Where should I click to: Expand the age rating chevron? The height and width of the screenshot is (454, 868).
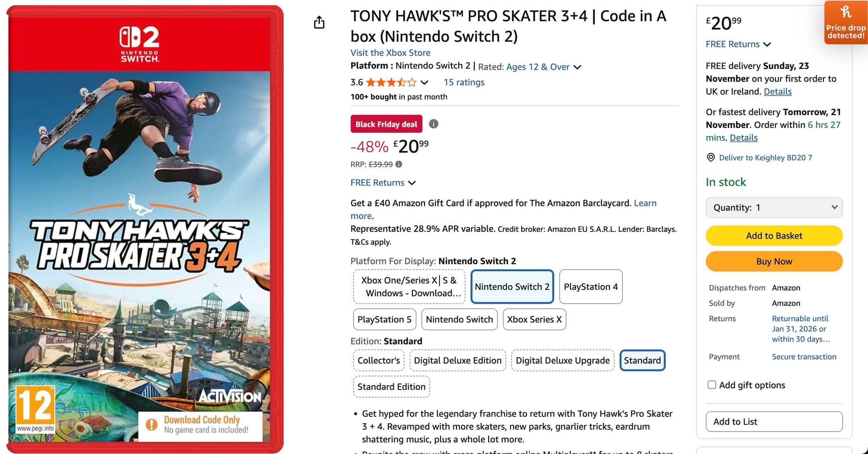(577, 67)
